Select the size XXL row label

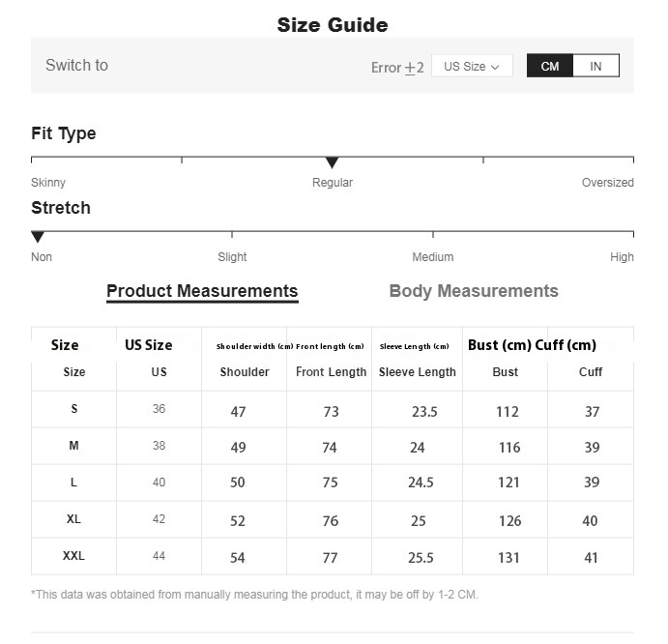(73, 556)
